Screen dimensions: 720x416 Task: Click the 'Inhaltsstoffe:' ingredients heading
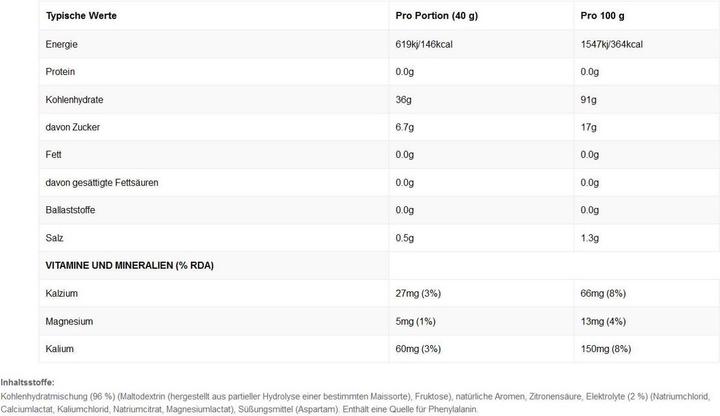[28, 382]
